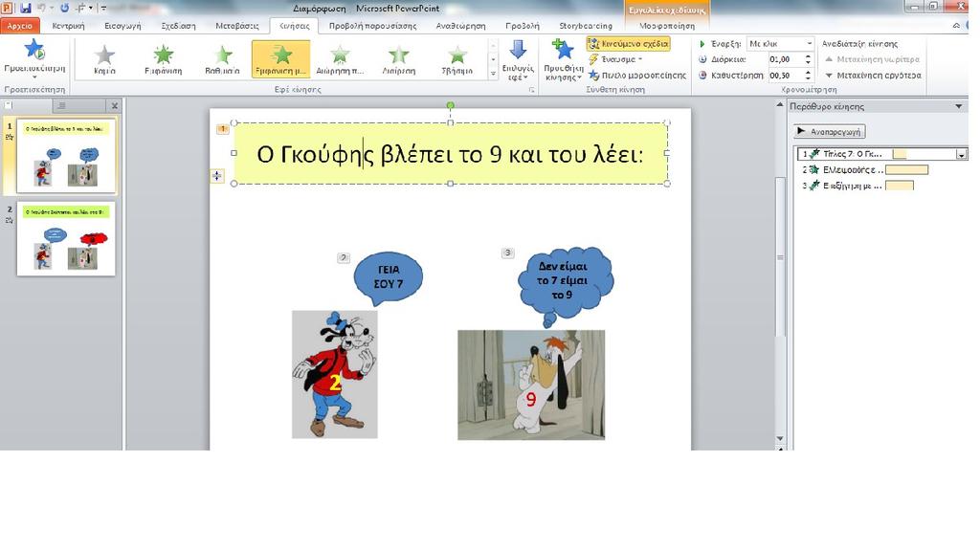Screen dimensions: 980x550
Task: Switch to the Κεντρική home tab
Action: 68,26
